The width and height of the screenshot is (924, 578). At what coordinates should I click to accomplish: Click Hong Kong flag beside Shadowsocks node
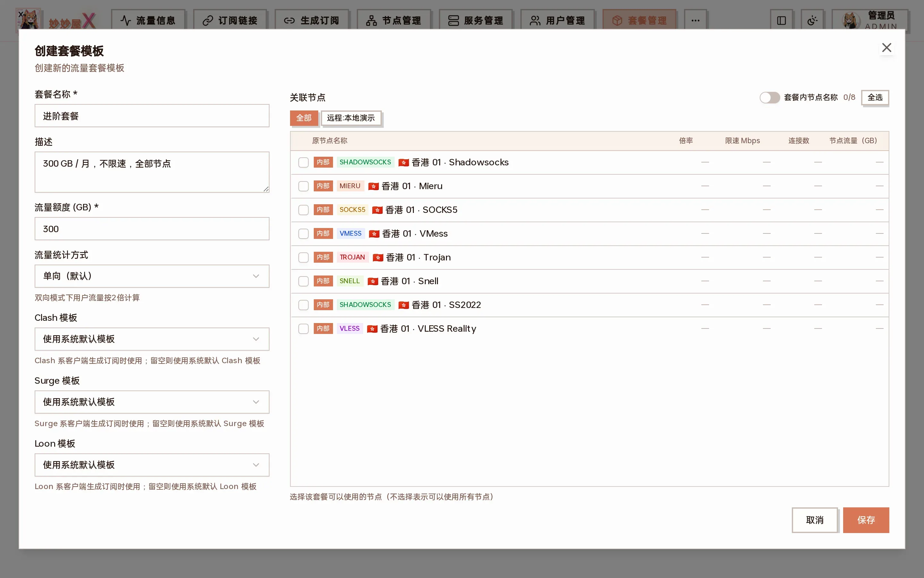pyautogui.click(x=404, y=162)
